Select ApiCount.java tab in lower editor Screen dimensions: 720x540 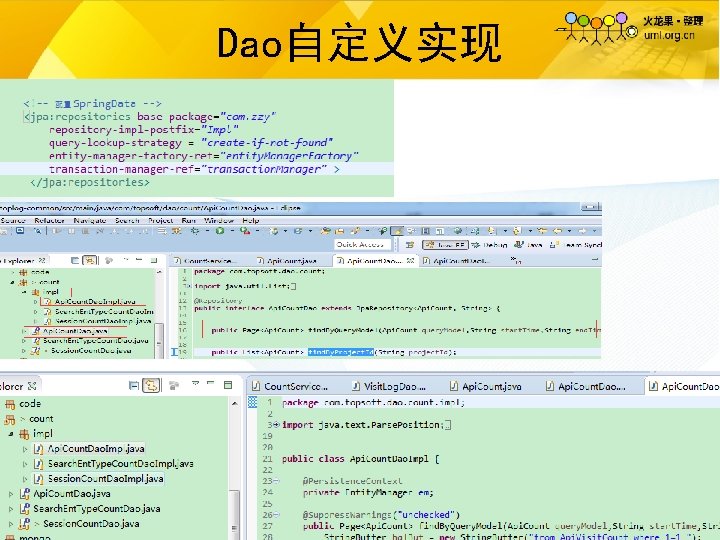point(486,387)
